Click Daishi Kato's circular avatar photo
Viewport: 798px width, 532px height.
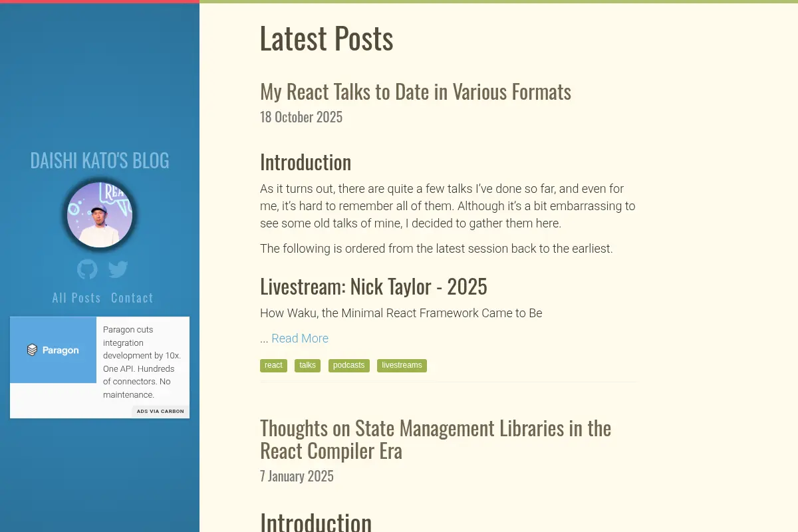click(x=100, y=215)
